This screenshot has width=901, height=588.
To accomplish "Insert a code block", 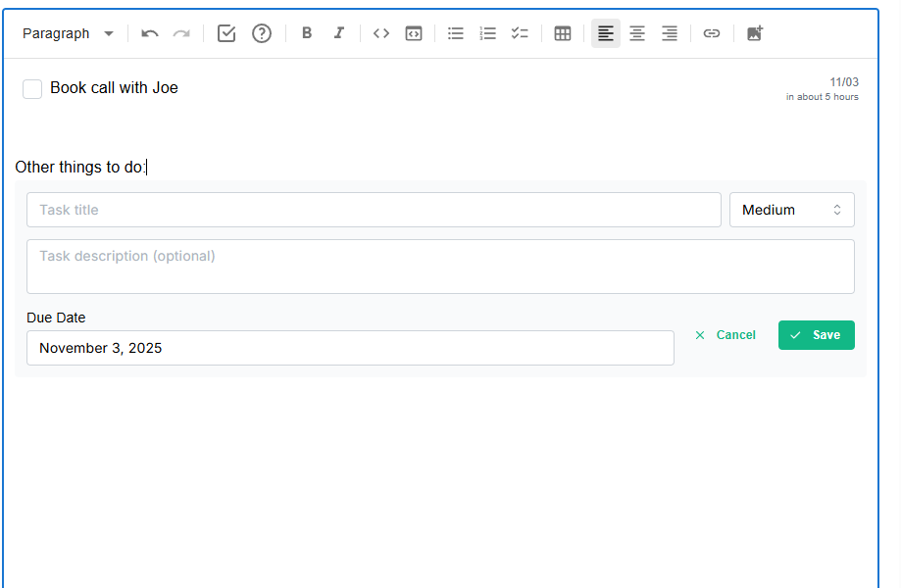I will coord(414,33).
